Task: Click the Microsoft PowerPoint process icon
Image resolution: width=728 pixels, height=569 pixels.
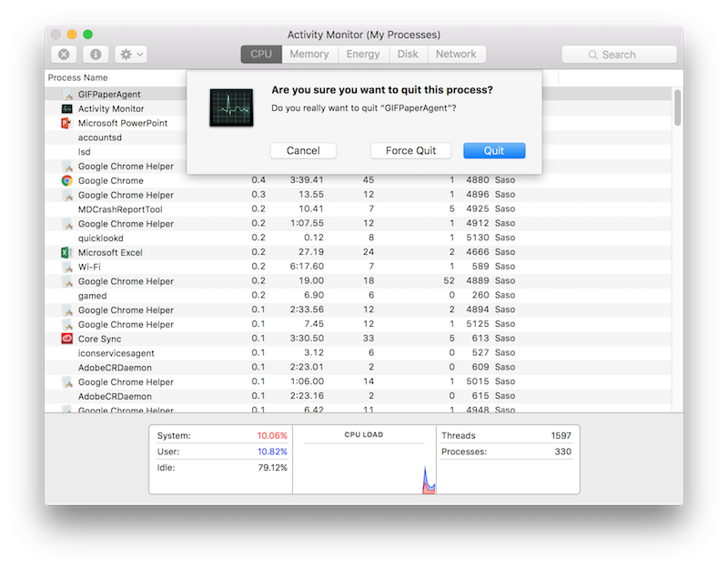Action: click(x=66, y=123)
